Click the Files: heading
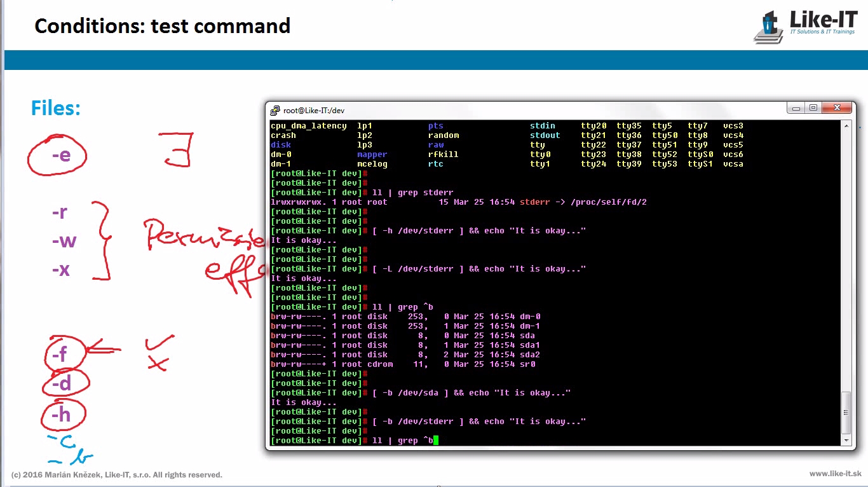868x487 pixels. point(56,108)
